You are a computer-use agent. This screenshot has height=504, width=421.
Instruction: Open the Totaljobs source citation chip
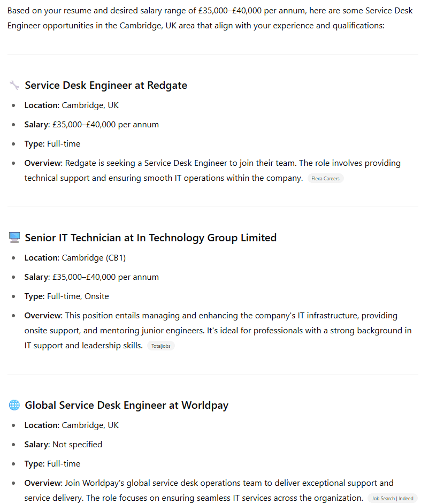pyautogui.click(x=160, y=346)
